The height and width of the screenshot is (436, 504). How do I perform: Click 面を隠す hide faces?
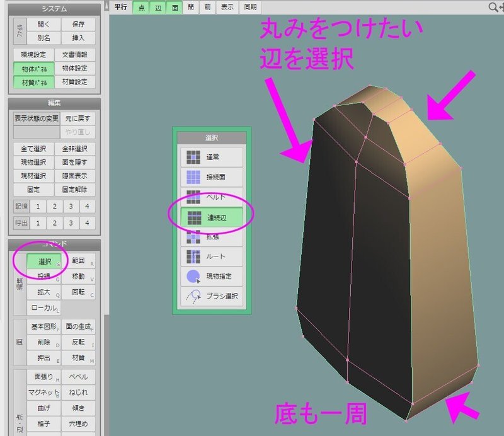[75, 163]
